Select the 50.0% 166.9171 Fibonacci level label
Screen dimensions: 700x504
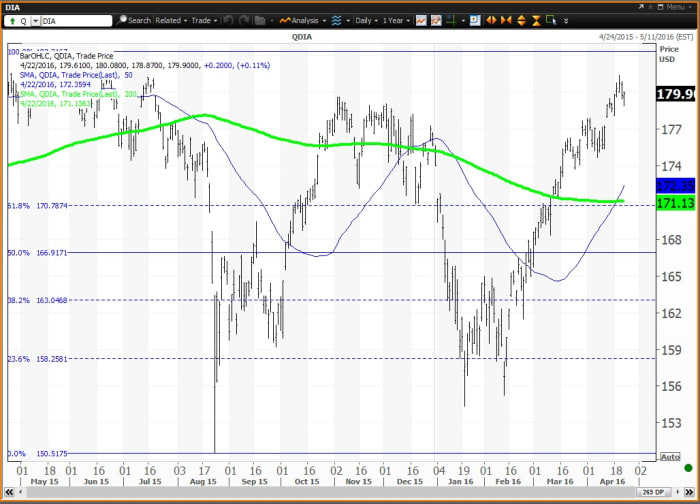38,253
